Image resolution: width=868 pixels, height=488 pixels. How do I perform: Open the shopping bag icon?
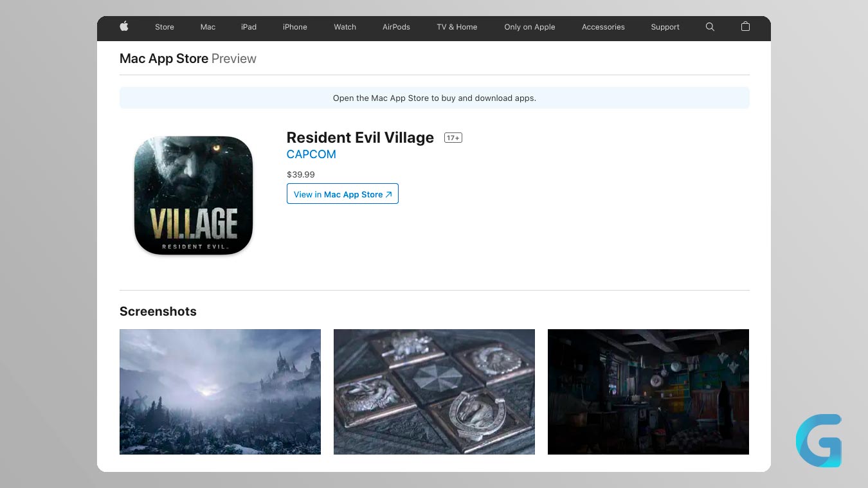pos(745,26)
